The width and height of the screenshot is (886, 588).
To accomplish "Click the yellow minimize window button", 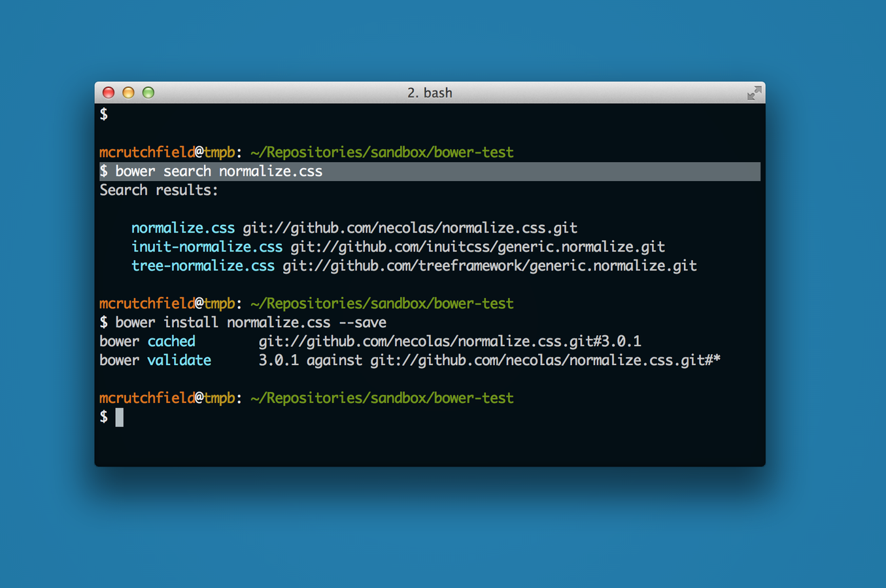I will coord(128,93).
